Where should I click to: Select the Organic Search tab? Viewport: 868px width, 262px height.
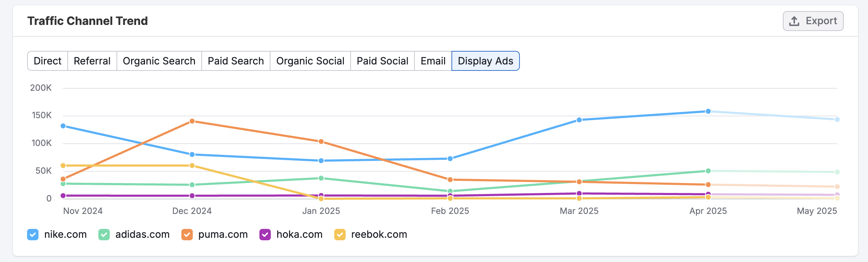[x=159, y=61]
